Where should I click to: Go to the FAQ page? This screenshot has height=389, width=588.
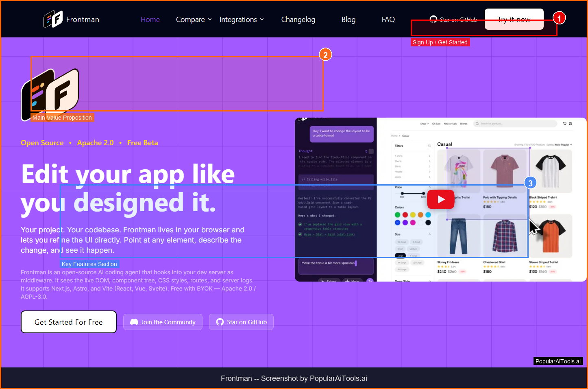tap(388, 20)
